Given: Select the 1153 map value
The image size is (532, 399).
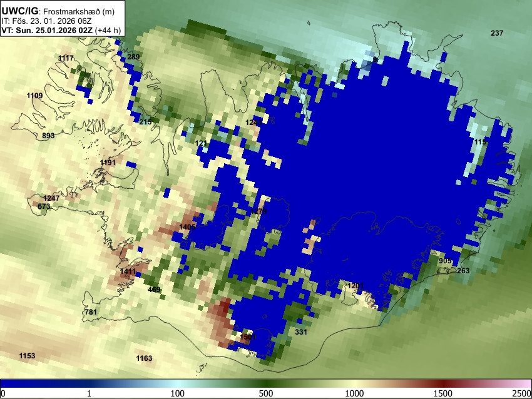Looking at the screenshot, I should [x=27, y=356].
